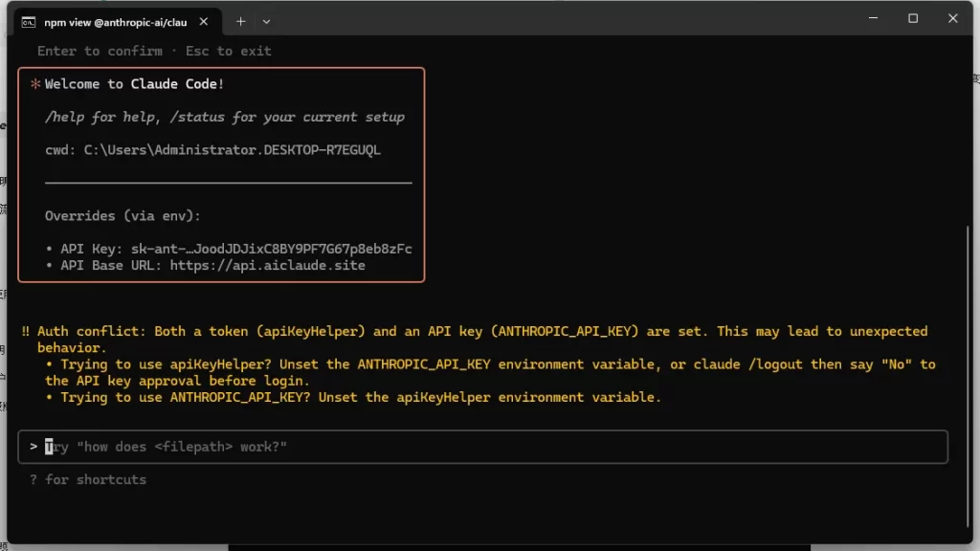The image size is (980, 551).
Task: Click the API Base URL https://api.aiclaude.site
Action: [268, 266]
